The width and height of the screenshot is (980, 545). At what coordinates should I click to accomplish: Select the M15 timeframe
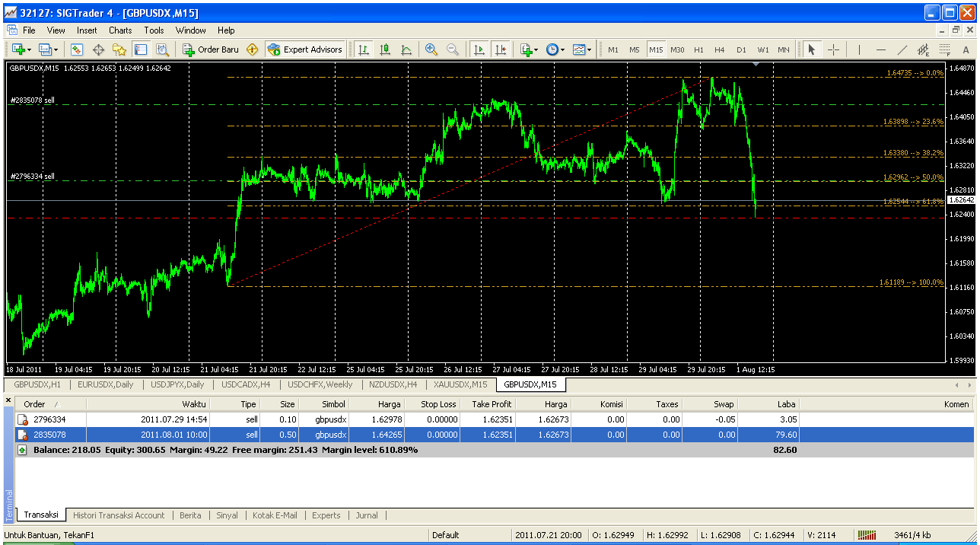[656, 49]
